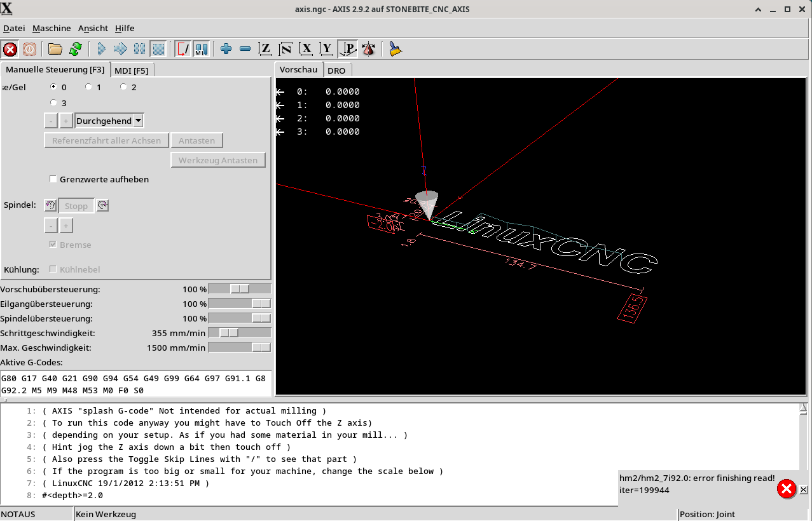Reload the current G-code file
Viewport: 812px width, 521px height.
click(x=76, y=49)
